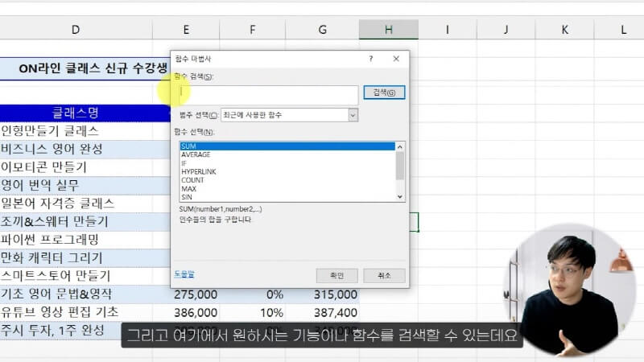
Task: Click the 386,000 value cell
Action: pyautogui.click(x=186, y=312)
